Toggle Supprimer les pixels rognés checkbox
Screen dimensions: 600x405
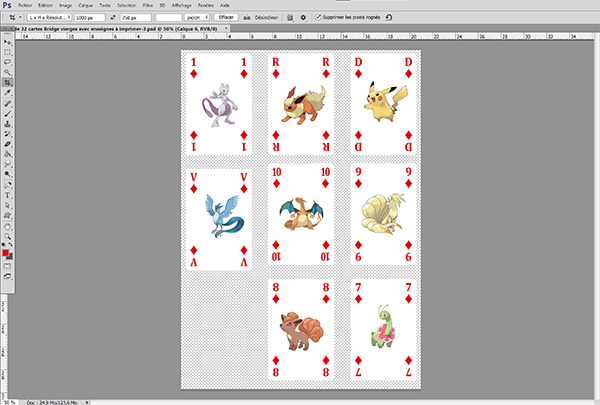coord(318,17)
